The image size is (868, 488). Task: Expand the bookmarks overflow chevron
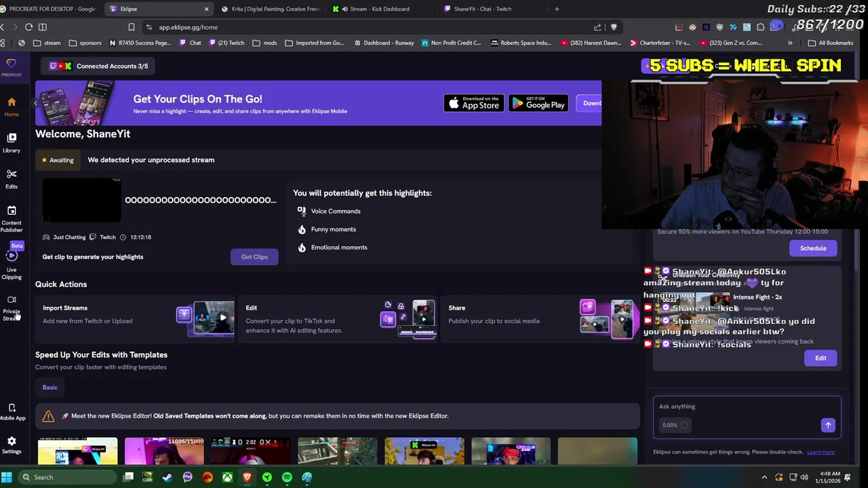point(790,43)
